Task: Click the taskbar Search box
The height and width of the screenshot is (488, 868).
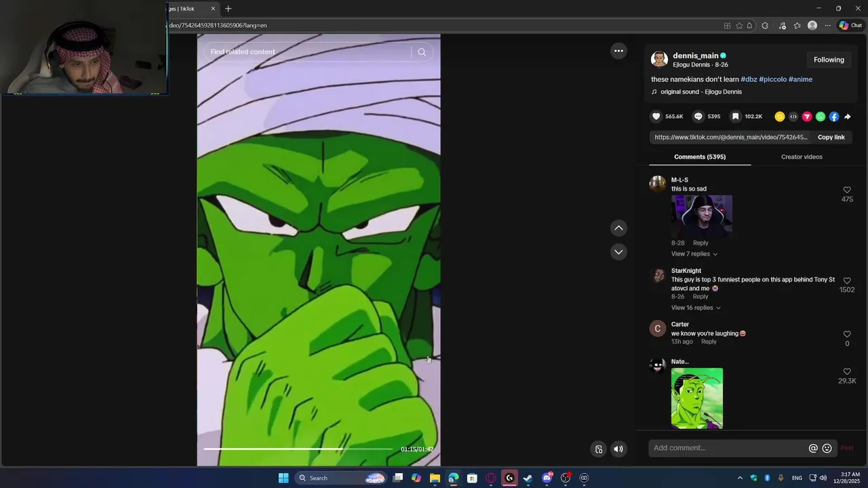Action: coord(341,478)
